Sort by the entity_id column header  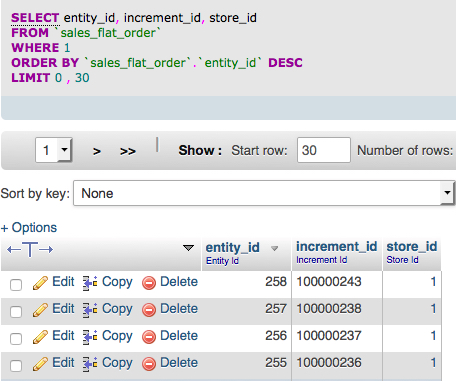[x=232, y=248]
